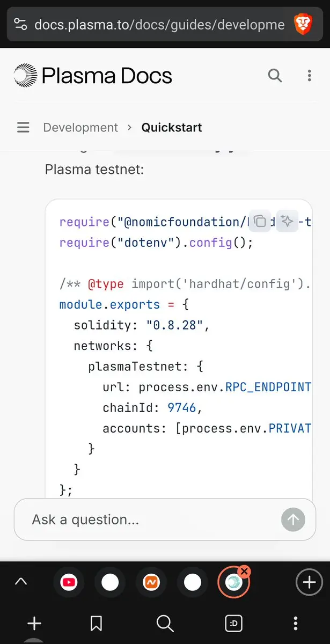Tap the bottom toolbar search icon
This screenshot has width=330, height=644.
click(x=165, y=623)
